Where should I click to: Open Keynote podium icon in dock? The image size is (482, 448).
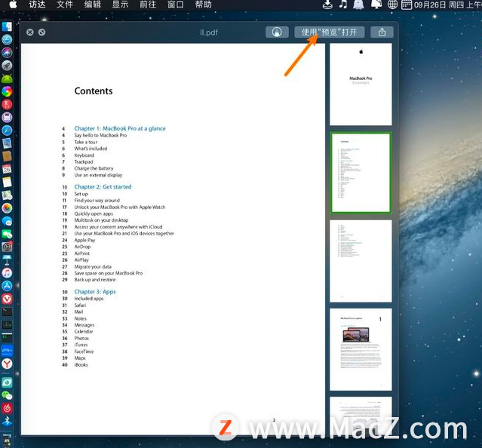pyautogui.click(x=7, y=260)
